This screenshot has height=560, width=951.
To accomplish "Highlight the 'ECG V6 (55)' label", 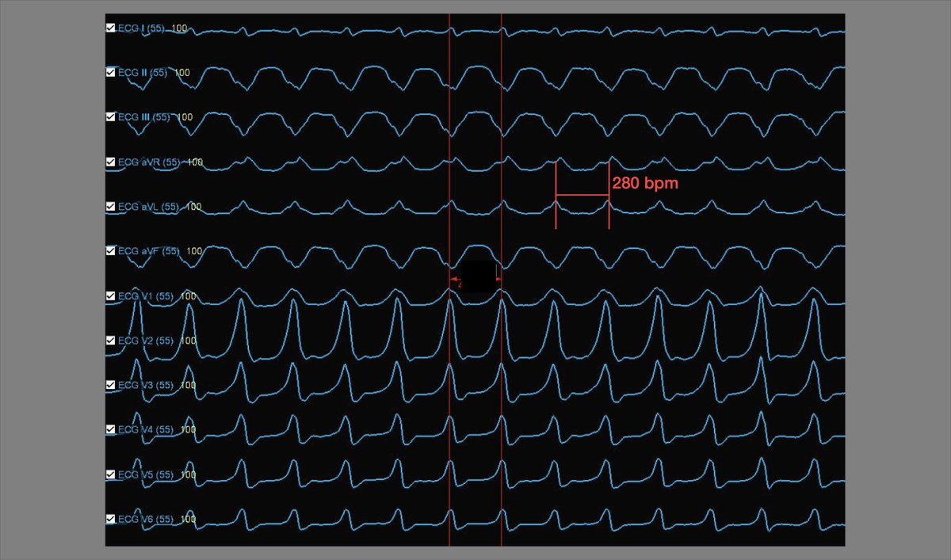I will (146, 519).
